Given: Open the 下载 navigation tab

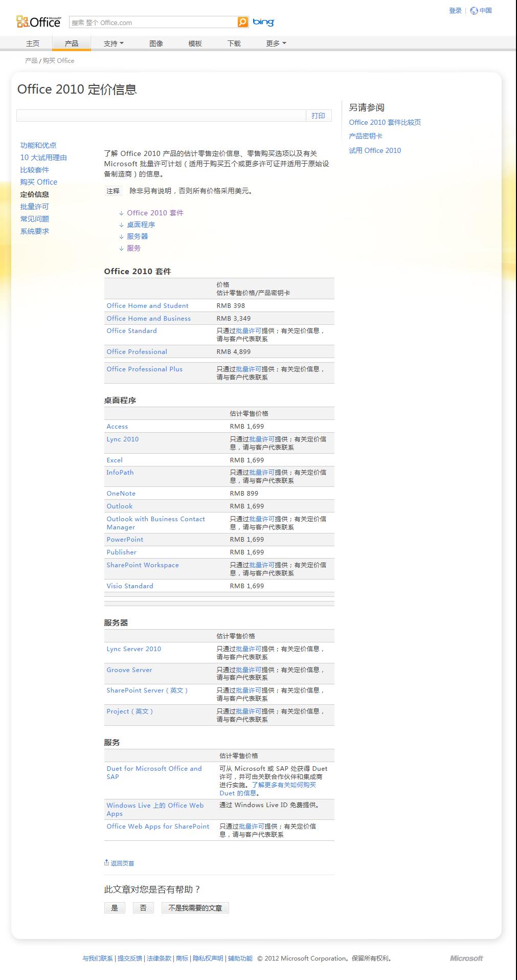Looking at the screenshot, I should click(x=234, y=43).
